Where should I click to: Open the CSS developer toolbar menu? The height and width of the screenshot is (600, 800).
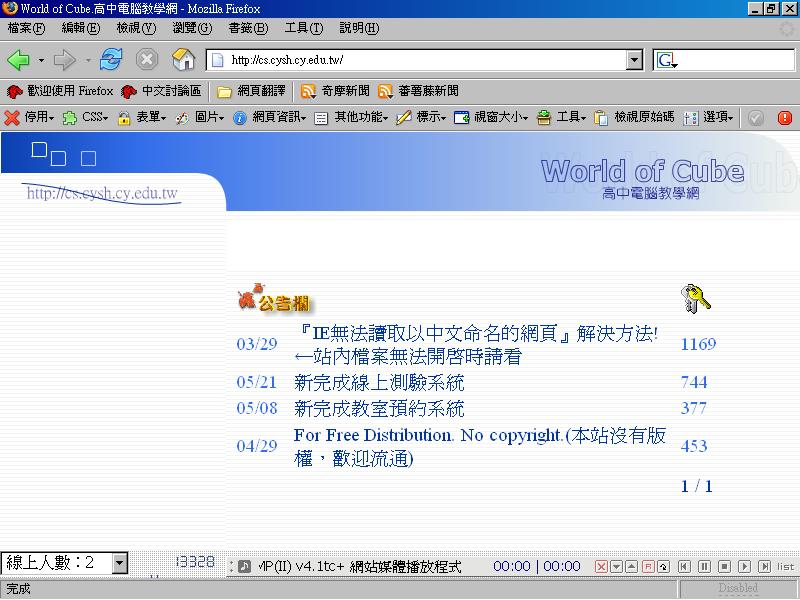[x=85, y=117]
